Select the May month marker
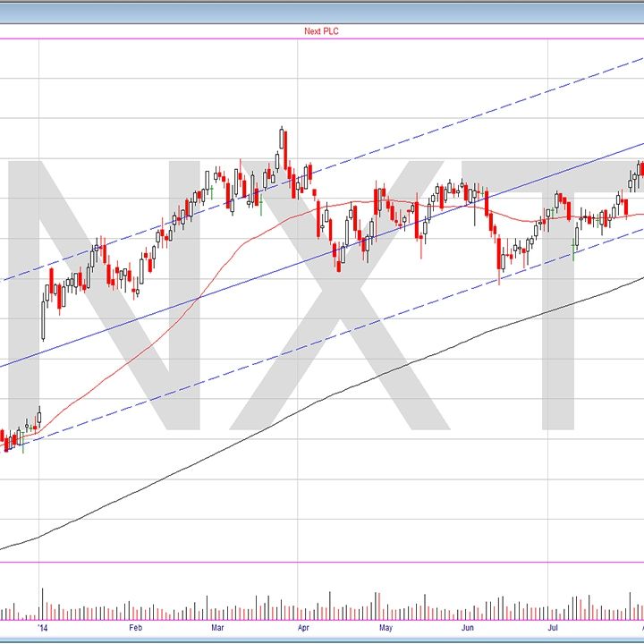The image size is (644, 644). pos(386,628)
